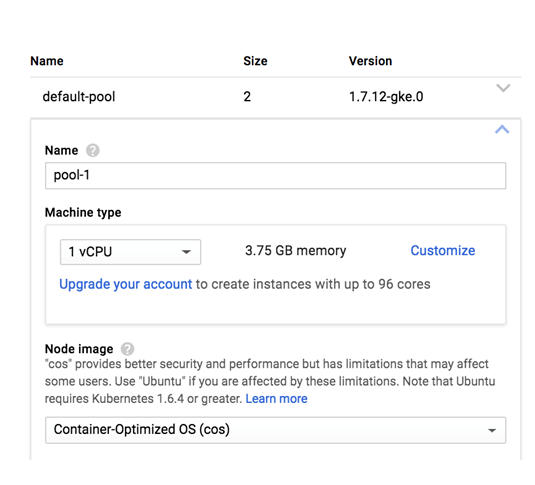Viewport: 535px width, 485px height.
Task: Click into the pool-1 name input field
Action: (x=275, y=175)
